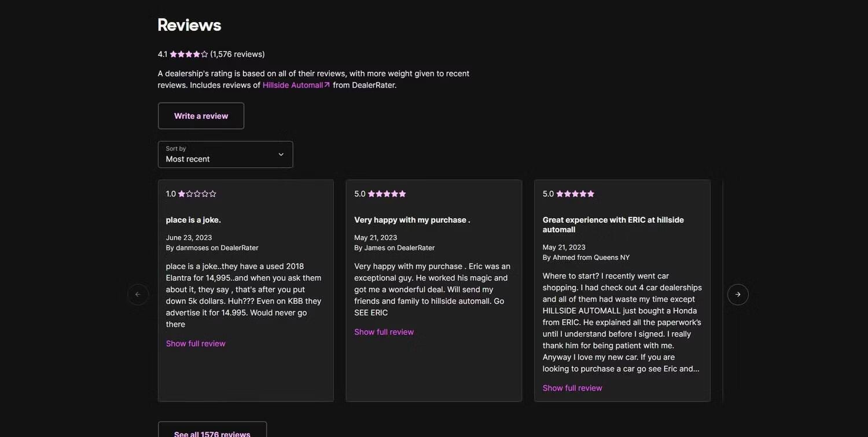Show full review for place is a joke
The height and width of the screenshot is (437, 868).
click(x=196, y=344)
